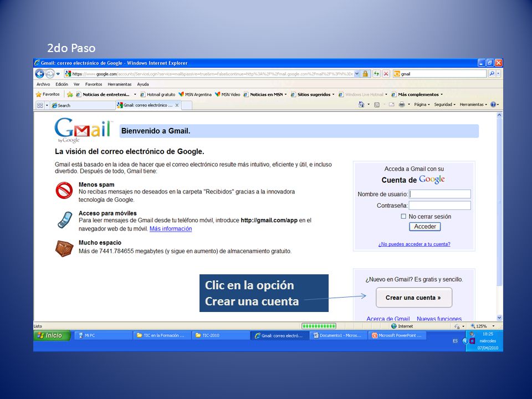Open the Hotmail gratuito favorite
The width and height of the screenshot is (532, 399).
coord(158,94)
